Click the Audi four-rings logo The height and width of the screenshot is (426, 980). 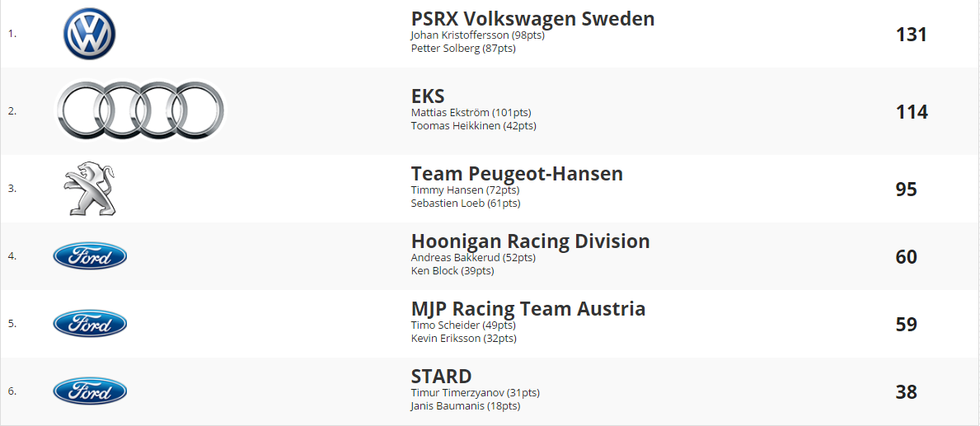[139, 111]
